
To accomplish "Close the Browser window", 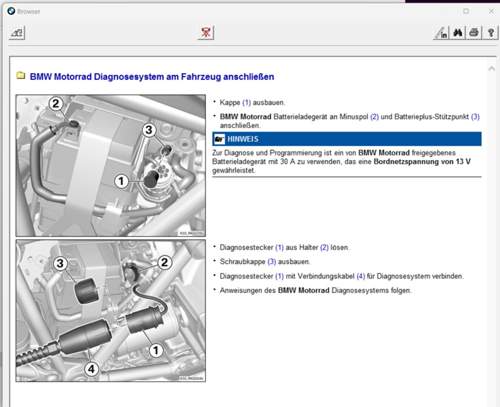I will [491, 11].
